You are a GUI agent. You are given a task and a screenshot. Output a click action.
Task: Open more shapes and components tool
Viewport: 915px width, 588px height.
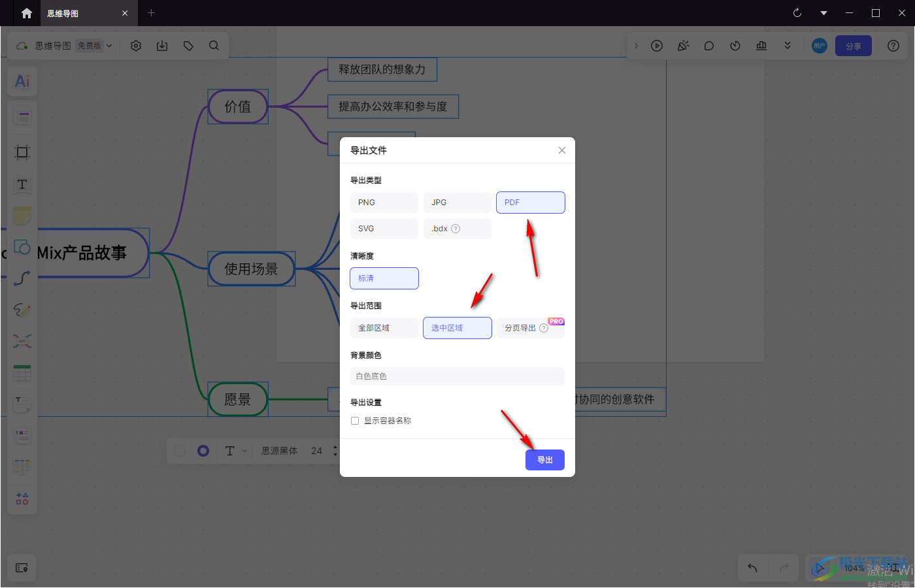[x=22, y=498]
